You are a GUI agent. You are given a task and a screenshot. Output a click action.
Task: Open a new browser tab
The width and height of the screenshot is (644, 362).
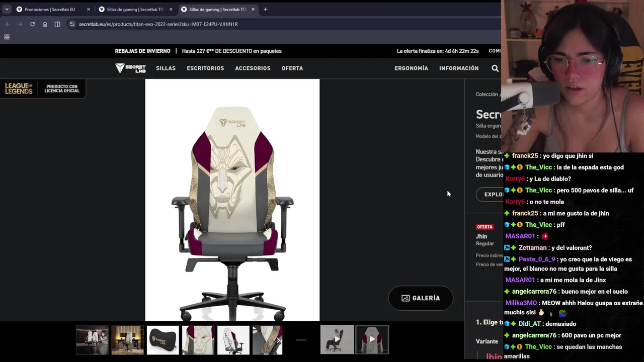[x=265, y=9]
